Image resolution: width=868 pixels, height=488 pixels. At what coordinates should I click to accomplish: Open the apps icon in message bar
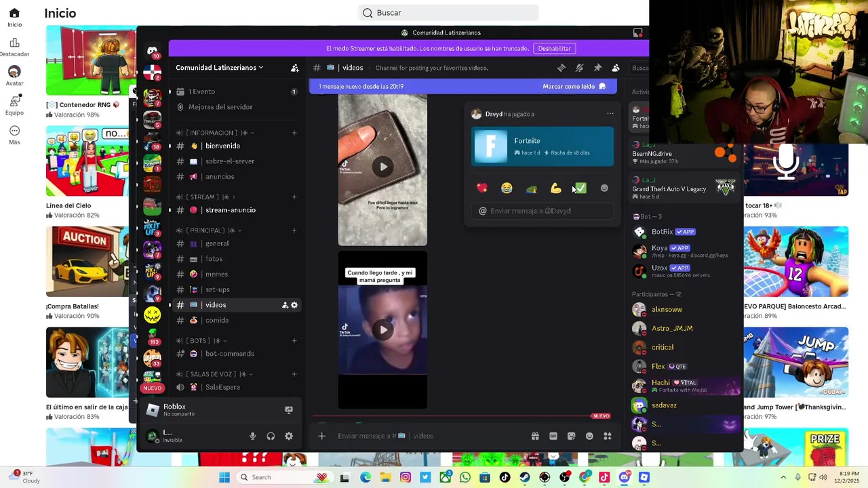point(608,436)
